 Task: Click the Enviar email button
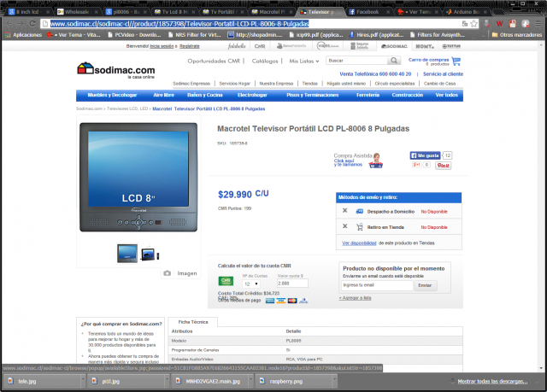[x=425, y=285]
